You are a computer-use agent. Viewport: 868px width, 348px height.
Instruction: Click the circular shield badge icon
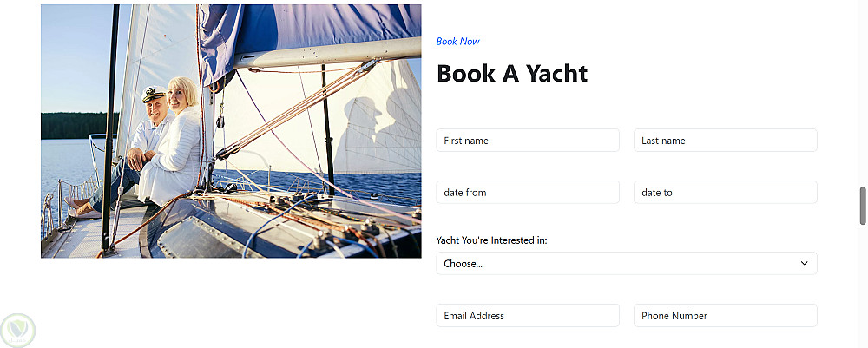18,329
